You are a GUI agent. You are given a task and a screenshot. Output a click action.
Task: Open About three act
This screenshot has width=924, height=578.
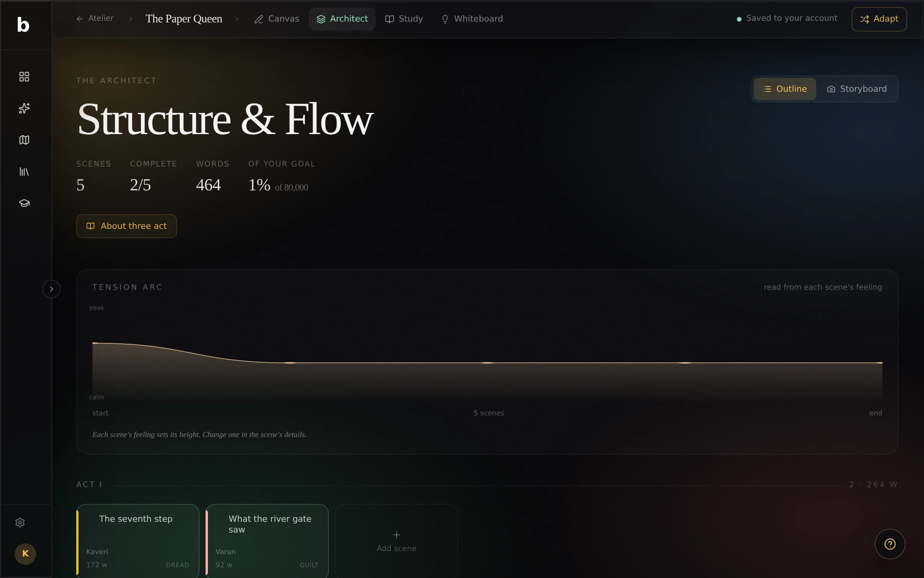pyautogui.click(x=126, y=226)
